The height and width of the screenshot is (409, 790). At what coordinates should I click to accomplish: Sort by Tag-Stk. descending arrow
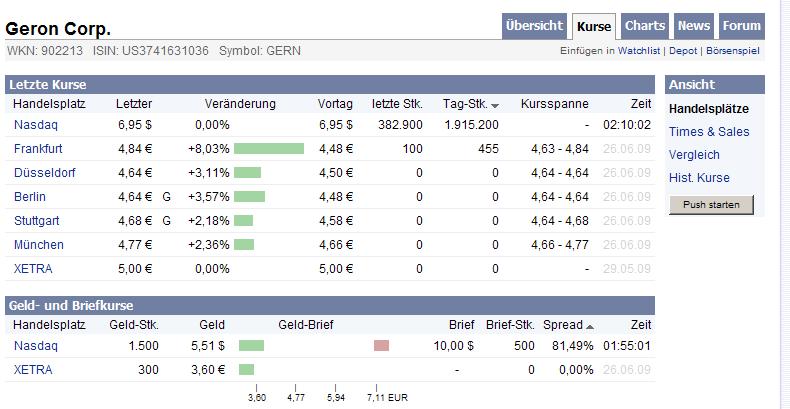point(495,105)
